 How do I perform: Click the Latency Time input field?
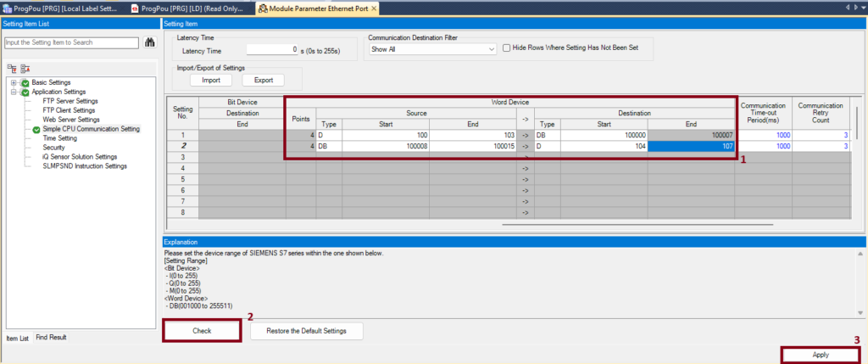272,51
